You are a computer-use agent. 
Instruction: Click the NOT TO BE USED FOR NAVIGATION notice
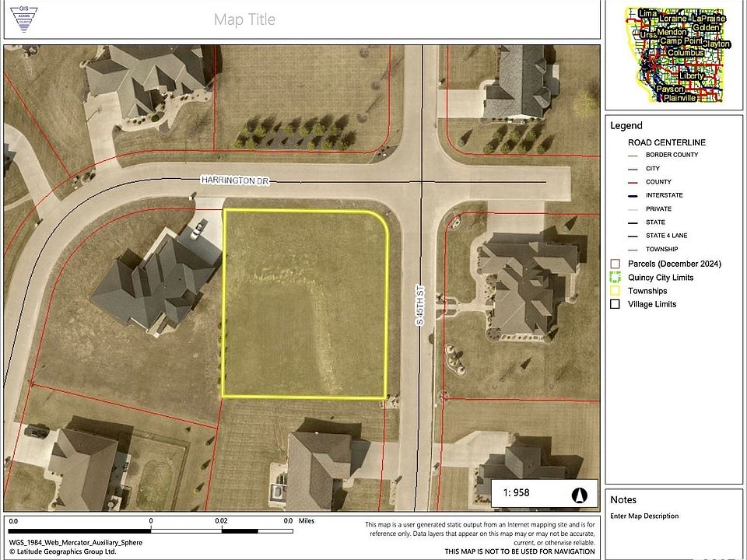tap(520, 551)
